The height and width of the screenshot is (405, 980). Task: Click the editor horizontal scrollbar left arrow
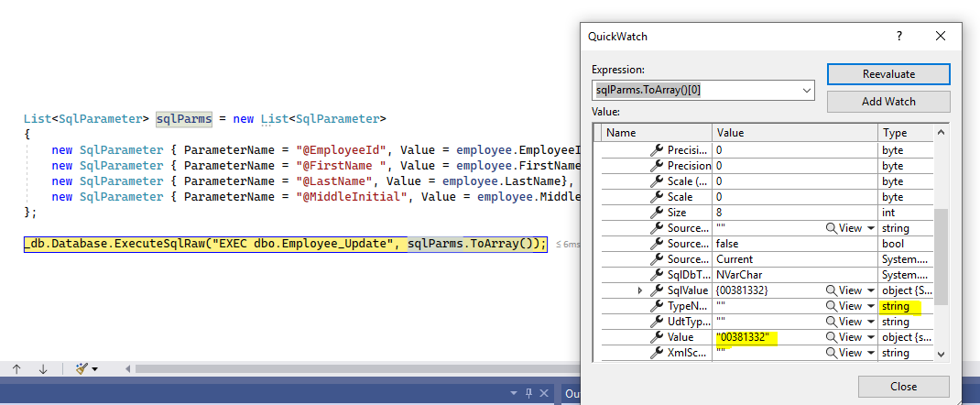point(128,368)
